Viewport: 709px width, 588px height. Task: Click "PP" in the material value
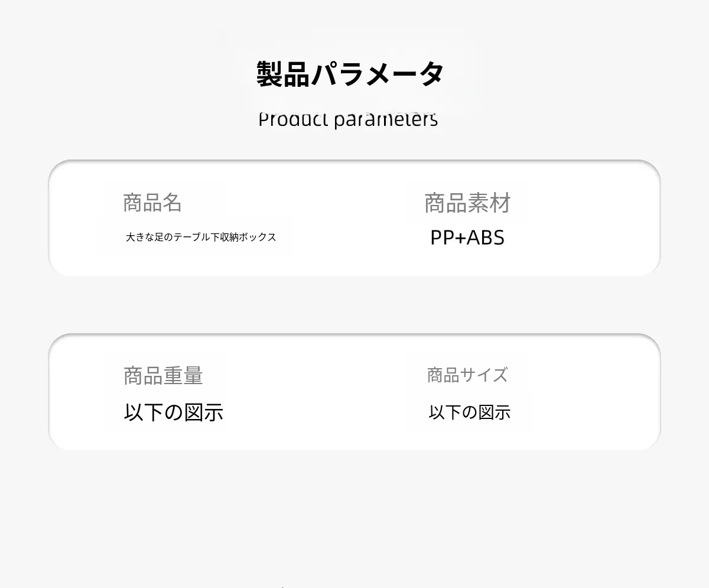[x=443, y=238]
